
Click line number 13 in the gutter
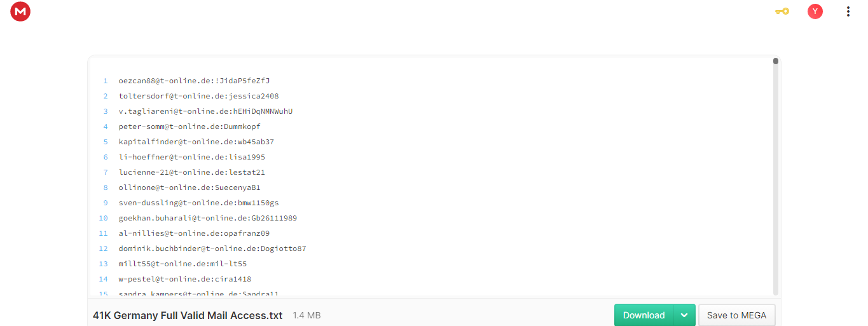pyautogui.click(x=104, y=264)
